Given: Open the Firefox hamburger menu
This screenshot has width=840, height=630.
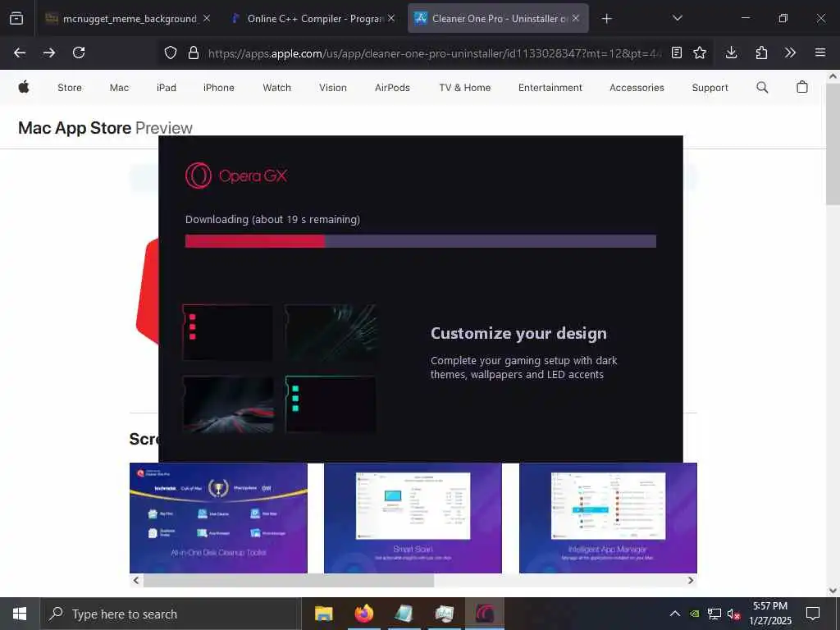Looking at the screenshot, I should coord(820,52).
